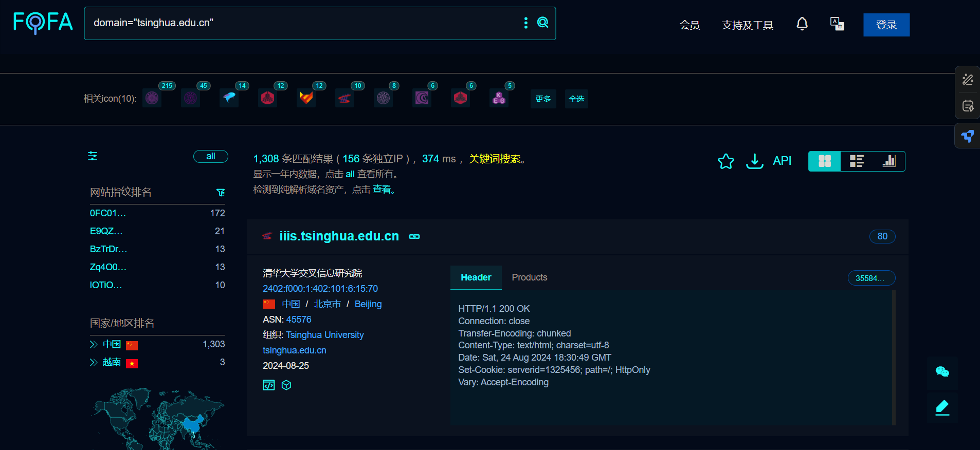
Task: Select the KEG icon with count 5
Action: (x=499, y=98)
